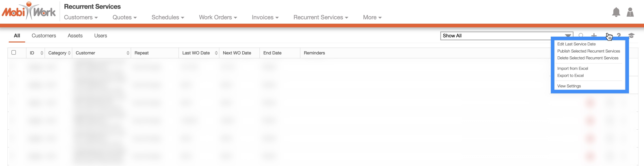Open the Invoices dropdown menu
Image resolution: width=644 pixels, height=166 pixels.
click(x=265, y=17)
